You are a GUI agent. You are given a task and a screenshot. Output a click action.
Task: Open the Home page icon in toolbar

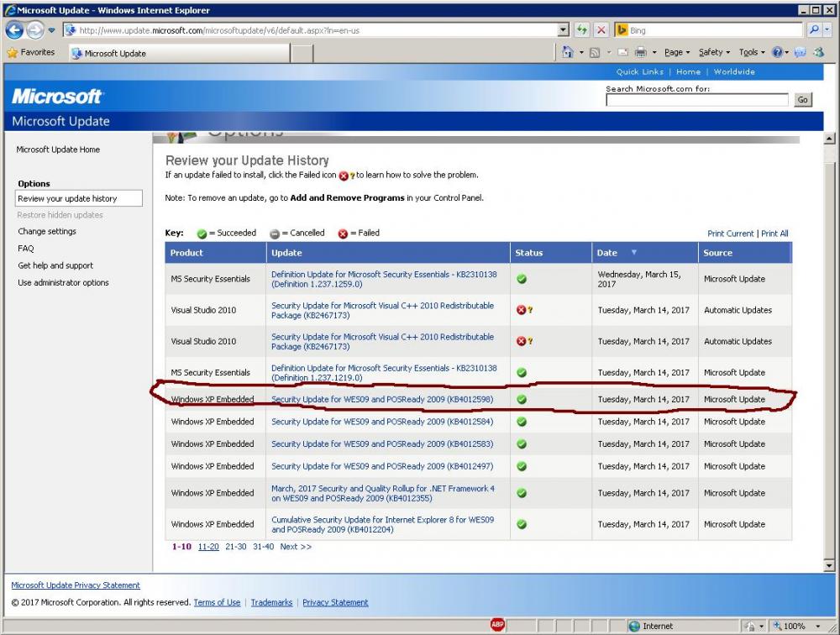[x=569, y=53]
